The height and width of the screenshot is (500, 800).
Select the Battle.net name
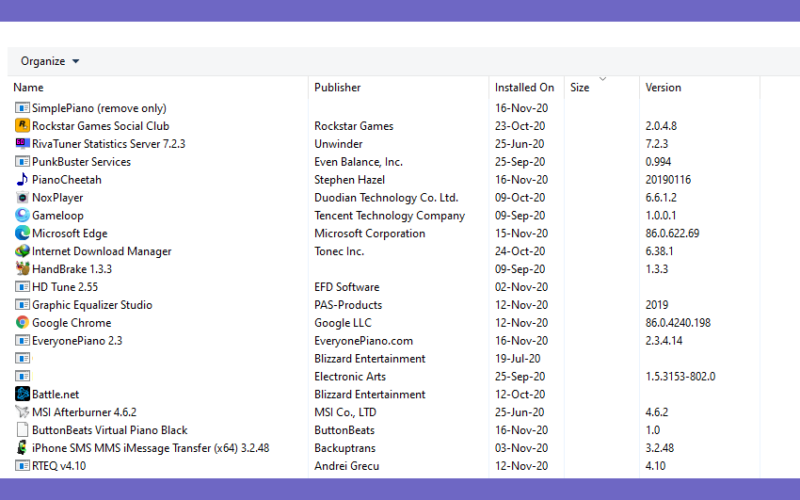tap(56, 394)
